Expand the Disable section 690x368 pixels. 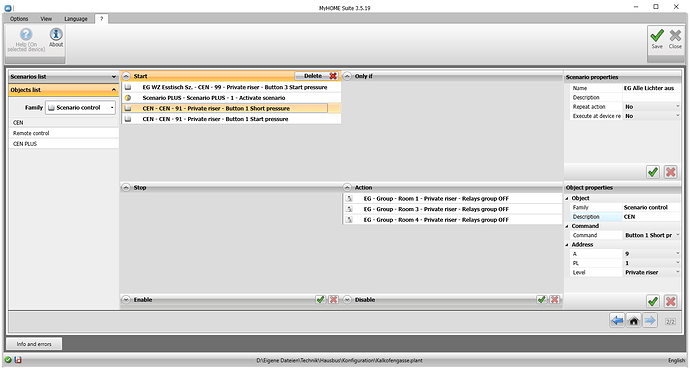click(x=347, y=300)
